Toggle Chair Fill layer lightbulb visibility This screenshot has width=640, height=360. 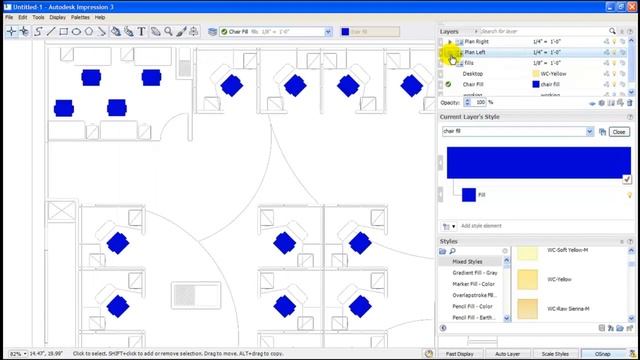click(614, 84)
